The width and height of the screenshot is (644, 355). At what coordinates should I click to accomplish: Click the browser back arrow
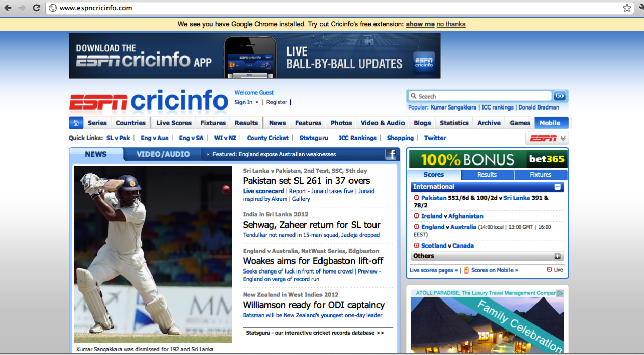(8, 8)
